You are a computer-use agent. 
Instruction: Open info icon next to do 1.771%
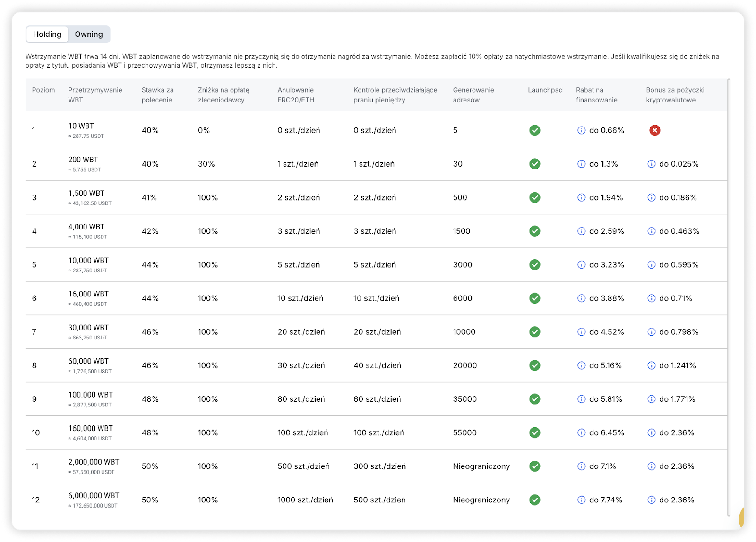[652, 399]
